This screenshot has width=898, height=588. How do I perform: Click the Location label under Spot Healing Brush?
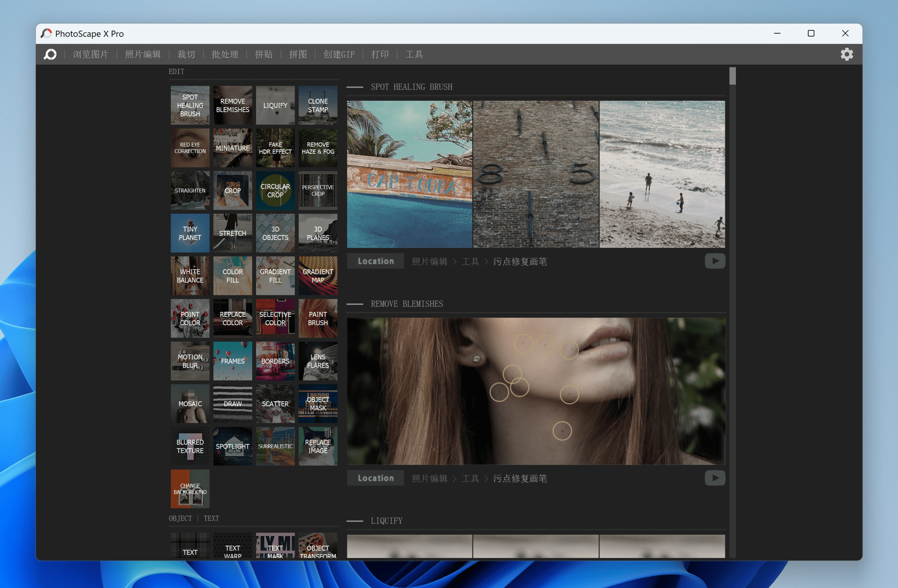(375, 261)
